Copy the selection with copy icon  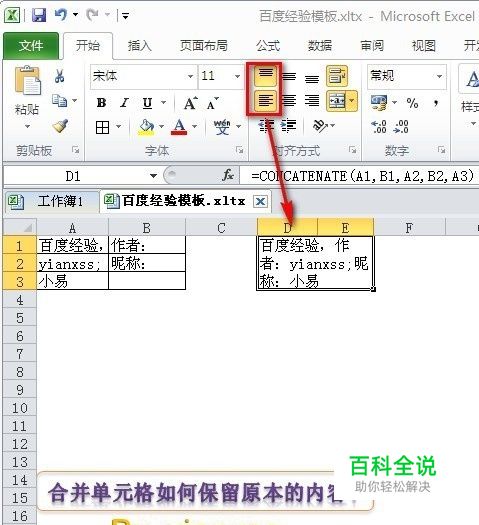pyautogui.click(x=60, y=100)
